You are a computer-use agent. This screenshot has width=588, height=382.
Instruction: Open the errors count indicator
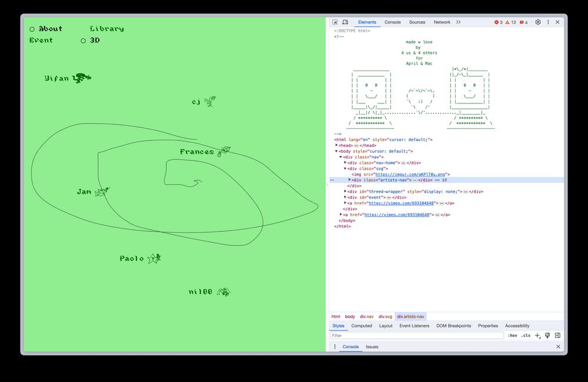(x=499, y=22)
